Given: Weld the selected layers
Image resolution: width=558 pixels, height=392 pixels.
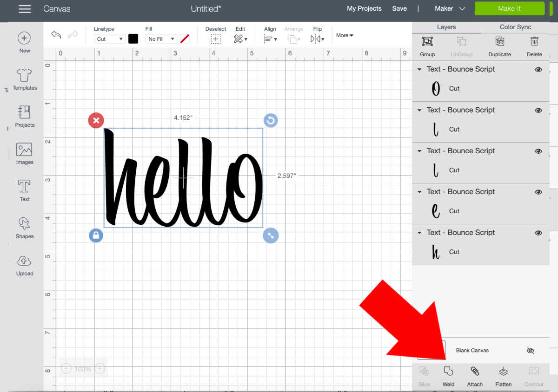Looking at the screenshot, I should pyautogui.click(x=448, y=376).
